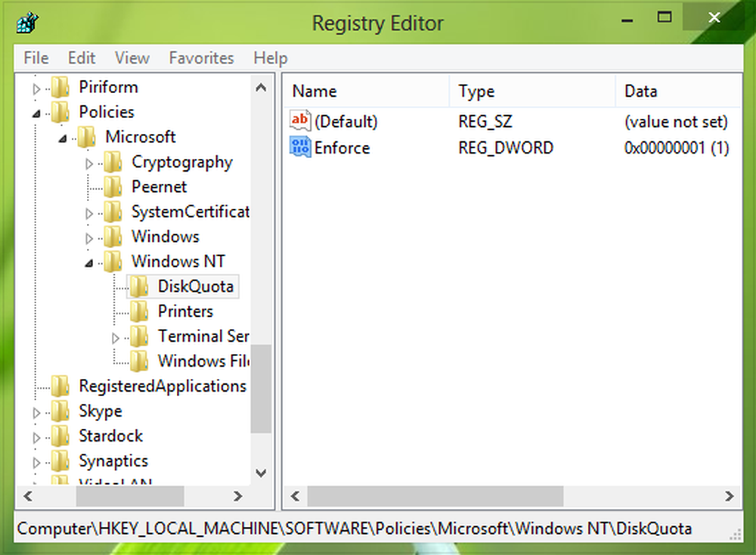This screenshot has width=756, height=555.
Task: Click the tree pane vertical scrollbar thumb
Action: (261, 389)
